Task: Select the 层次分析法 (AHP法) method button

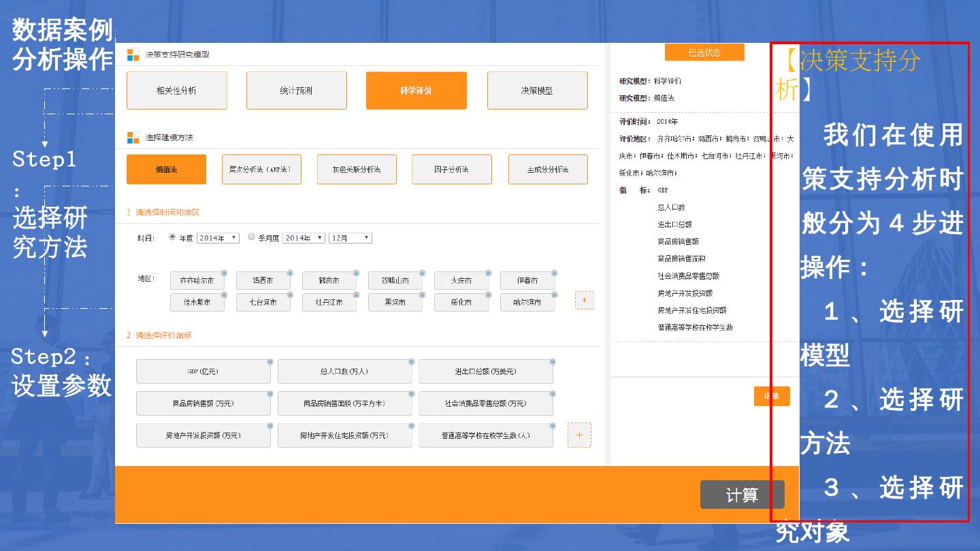Action: (261, 169)
